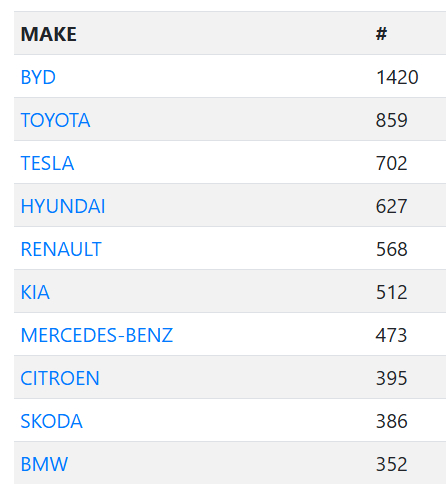Open the BYD make link
446x484 pixels.
click(38, 77)
